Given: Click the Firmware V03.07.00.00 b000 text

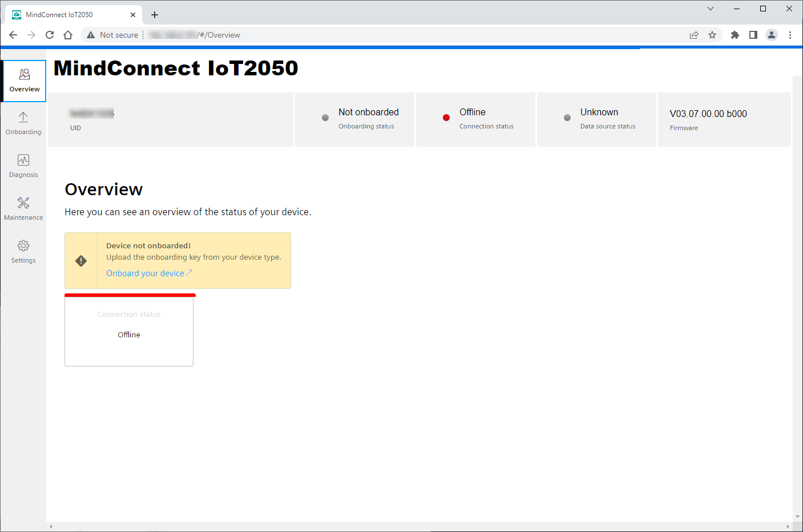Looking at the screenshot, I should tap(708, 114).
